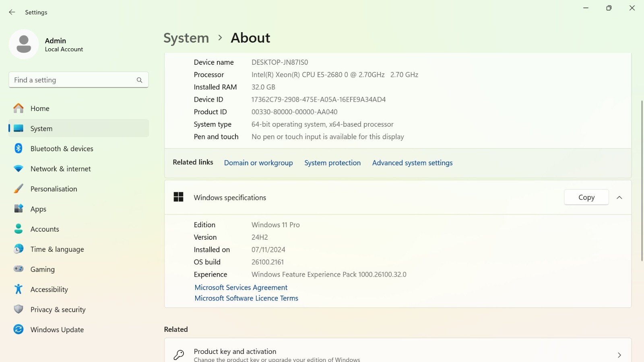Click the Windows logo beside Windows specifications
This screenshot has height=362, width=644.
click(x=178, y=197)
